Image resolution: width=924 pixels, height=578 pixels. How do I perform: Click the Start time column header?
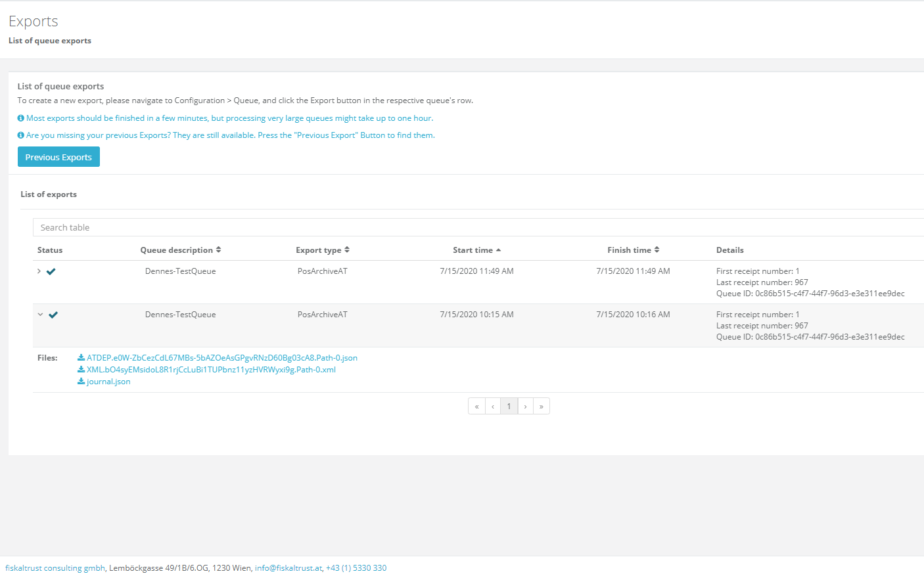coord(473,250)
